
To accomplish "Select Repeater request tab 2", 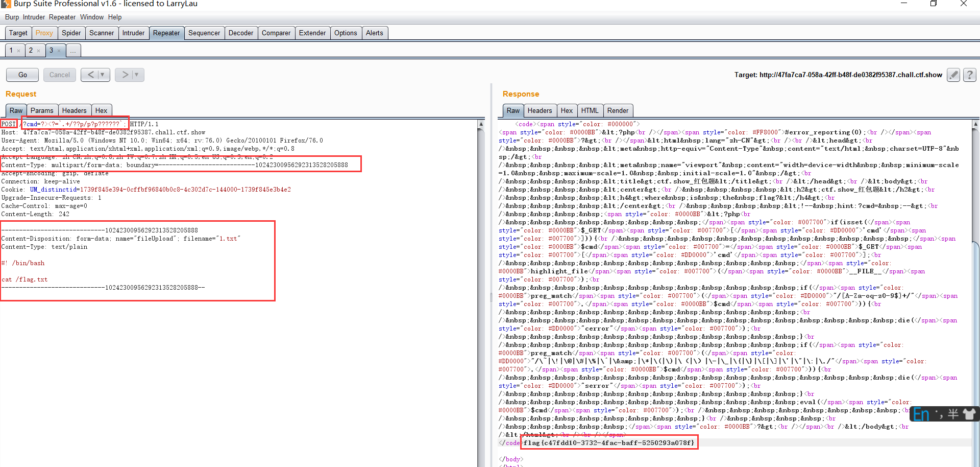I will 31,50.
